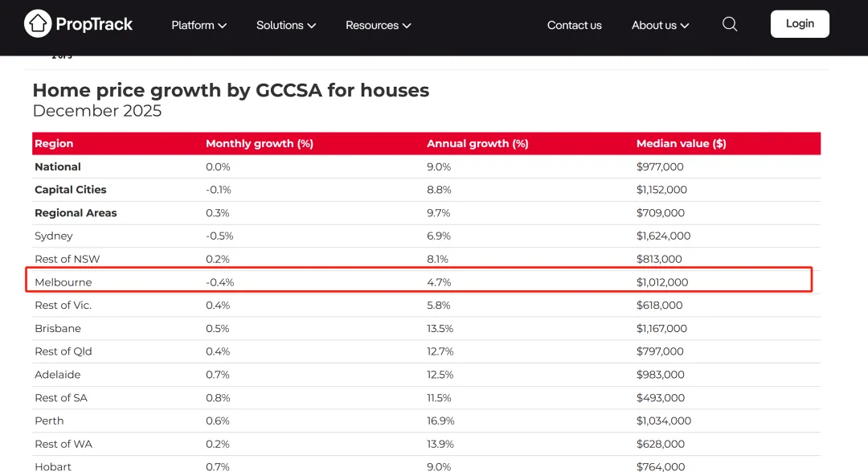
Task: Click the PropTrack wordmark text
Action: [x=94, y=24]
